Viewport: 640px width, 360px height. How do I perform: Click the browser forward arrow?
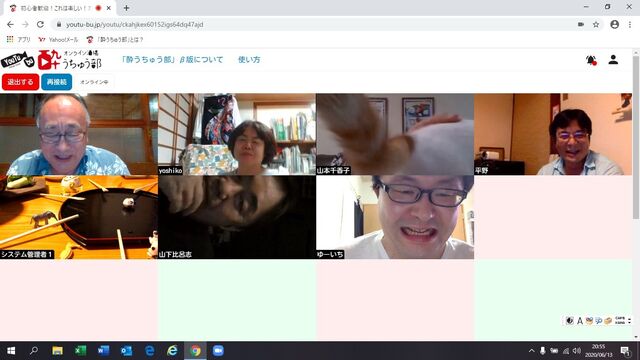(25, 24)
